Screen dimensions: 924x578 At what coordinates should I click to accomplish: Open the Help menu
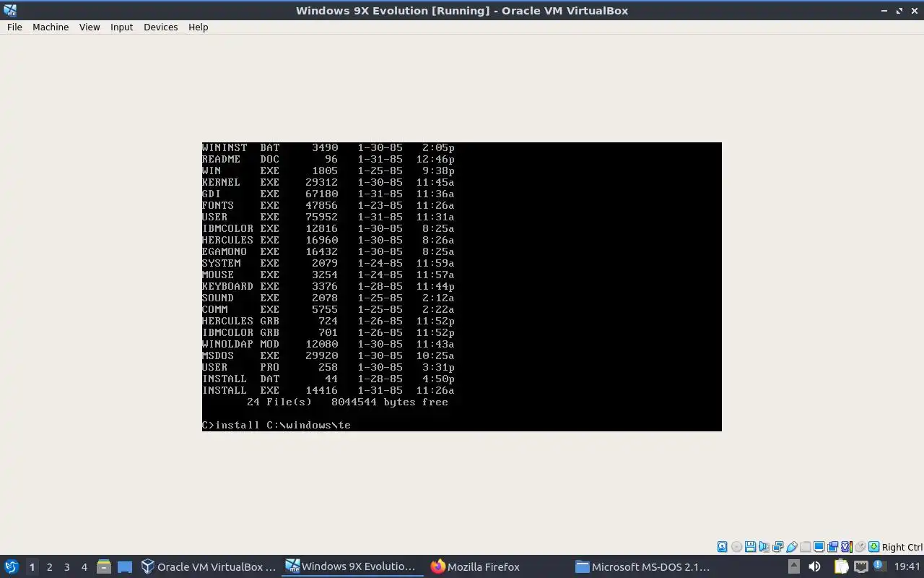[198, 27]
